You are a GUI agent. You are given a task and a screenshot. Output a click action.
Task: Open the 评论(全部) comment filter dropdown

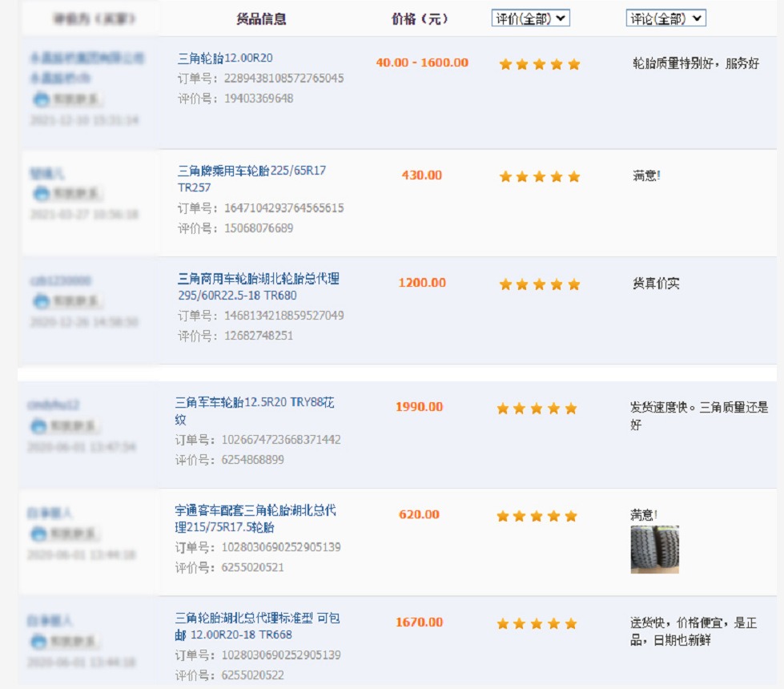pos(665,18)
